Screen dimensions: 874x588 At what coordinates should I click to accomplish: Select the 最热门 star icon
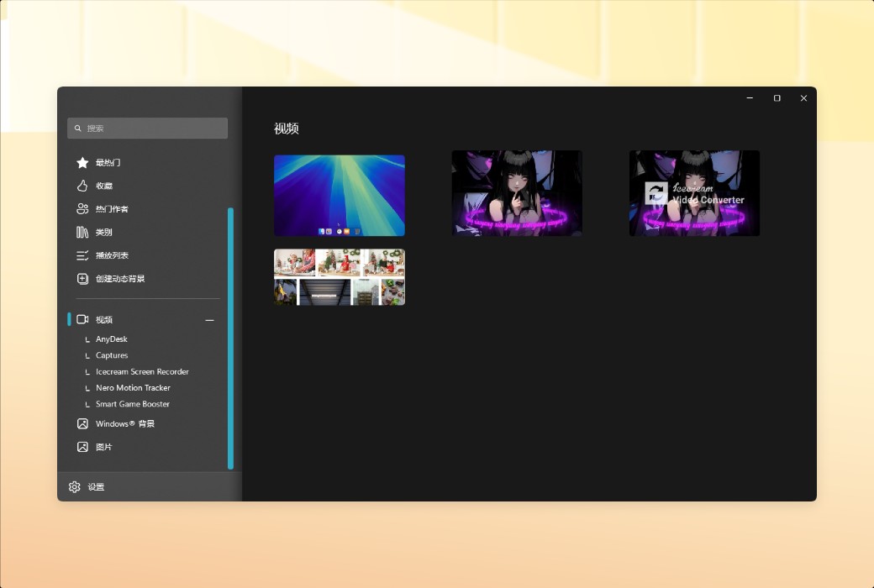[x=81, y=162]
